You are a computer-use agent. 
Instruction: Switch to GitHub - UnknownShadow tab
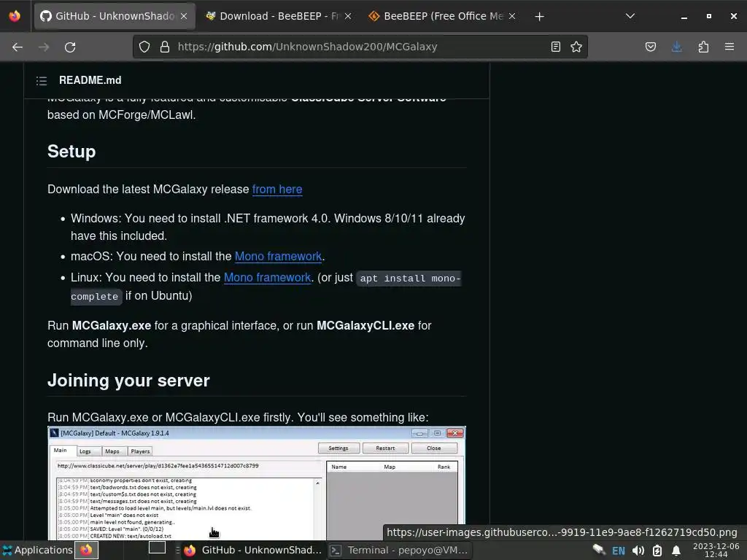115,16
